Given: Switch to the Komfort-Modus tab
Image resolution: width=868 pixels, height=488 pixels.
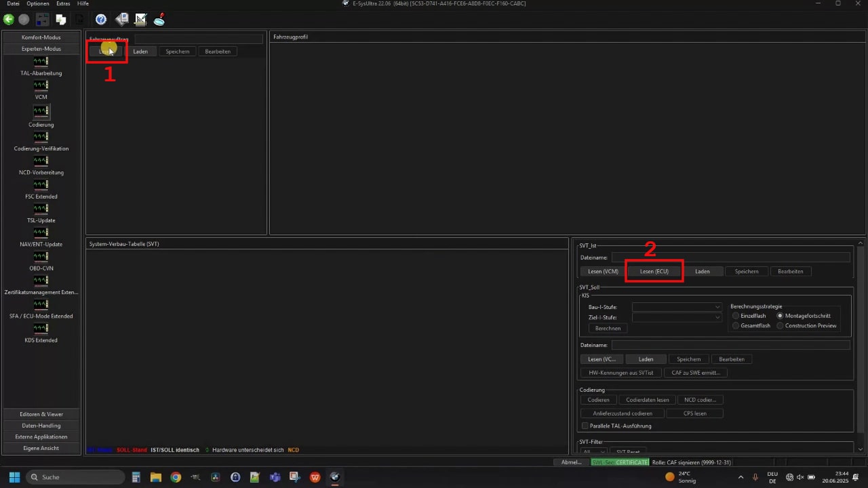Looking at the screenshot, I should click(x=41, y=37).
